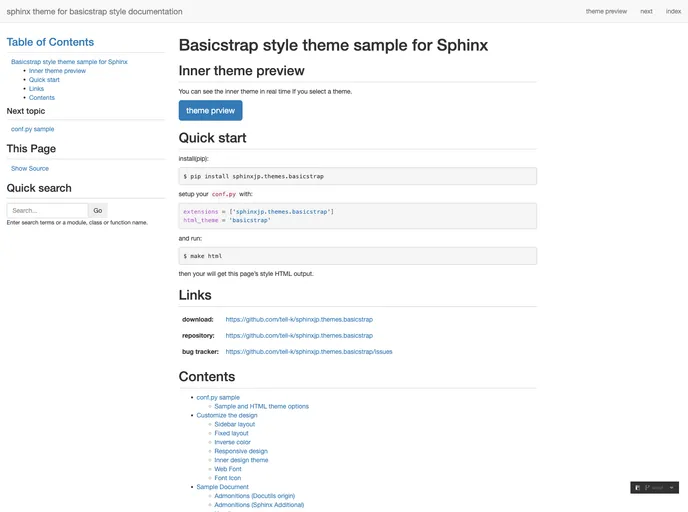Viewport: 688px width, 512px height.
Task: Jump to Contents section in sidebar
Action: pos(42,98)
